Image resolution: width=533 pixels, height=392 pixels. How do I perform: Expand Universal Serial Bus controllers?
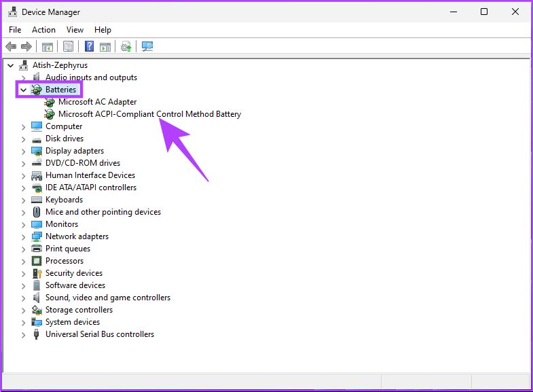(x=24, y=334)
